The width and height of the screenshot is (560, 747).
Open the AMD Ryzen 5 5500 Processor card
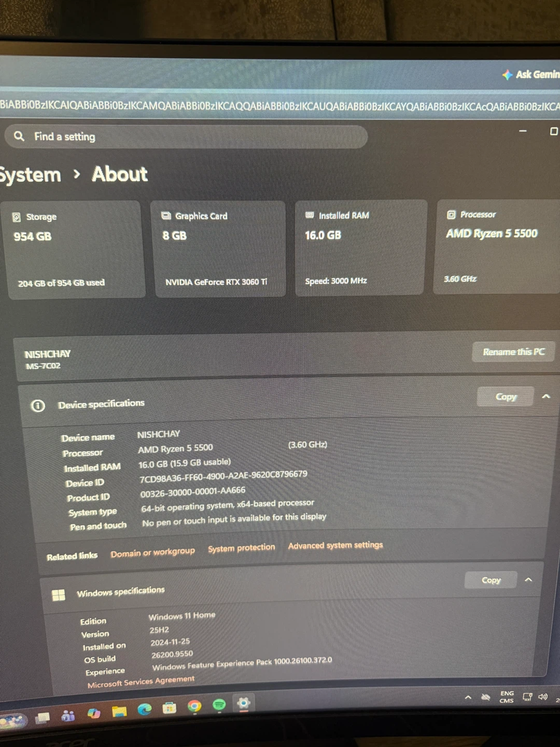pyautogui.click(x=498, y=247)
